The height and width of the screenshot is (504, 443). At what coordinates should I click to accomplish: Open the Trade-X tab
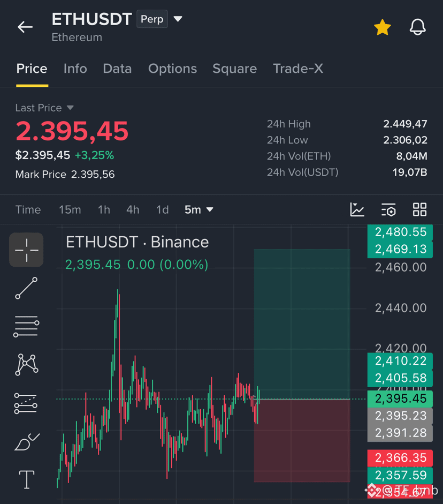tap(298, 69)
